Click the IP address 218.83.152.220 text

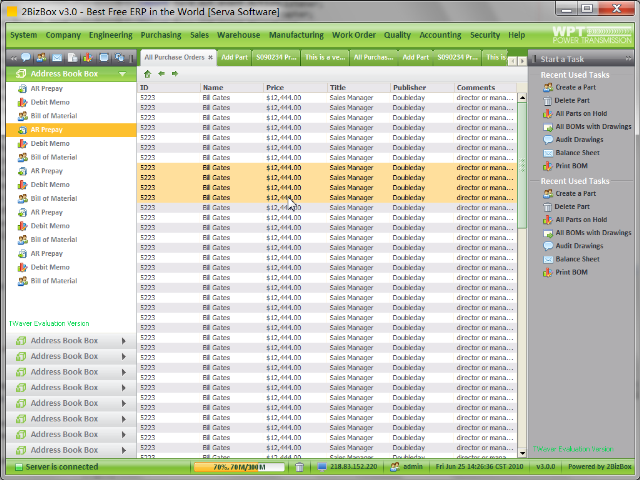pos(353,467)
